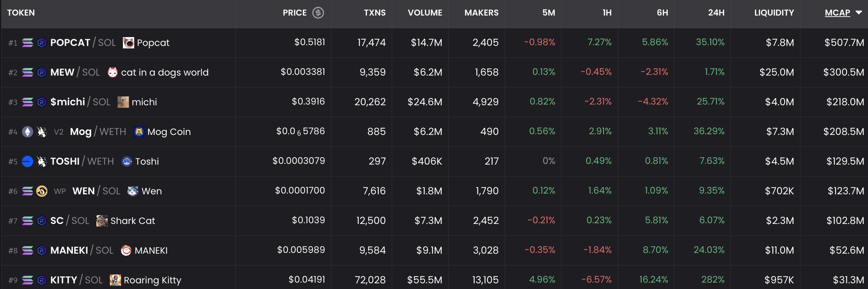Click the WP label in WEN row
Image resolution: width=868 pixels, height=289 pixels.
(60, 191)
